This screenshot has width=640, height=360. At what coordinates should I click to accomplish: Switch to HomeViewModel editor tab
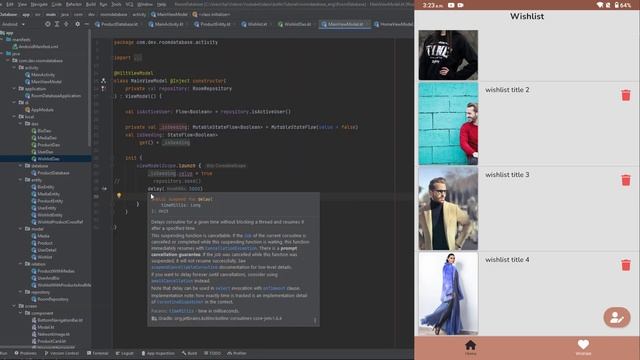393,24
